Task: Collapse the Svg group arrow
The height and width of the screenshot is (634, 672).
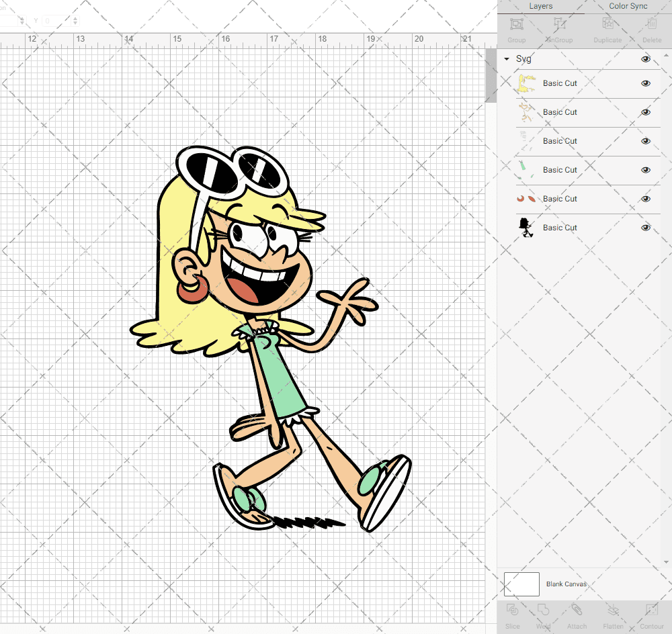Action: [507, 59]
